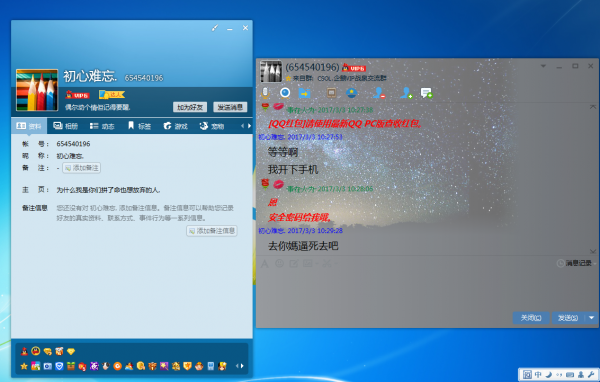Start video call via webcam icon
Viewport: 600px width, 382px height.
(285, 93)
